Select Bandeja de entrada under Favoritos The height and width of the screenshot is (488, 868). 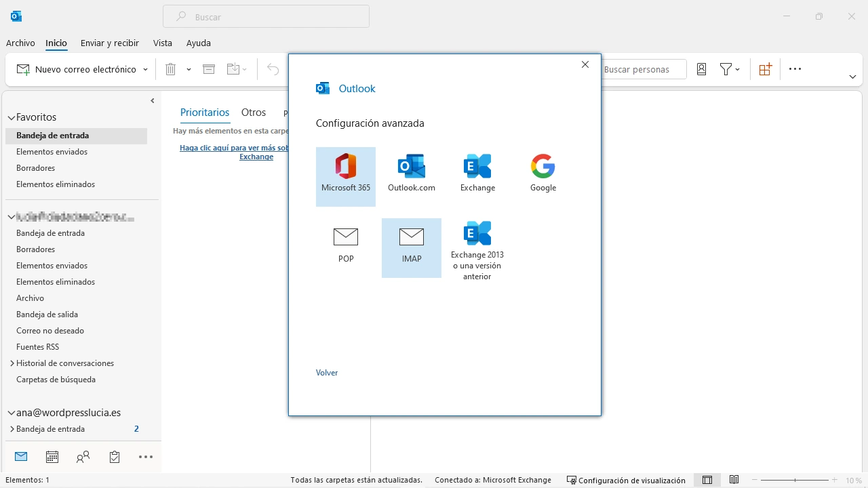tap(76, 136)
